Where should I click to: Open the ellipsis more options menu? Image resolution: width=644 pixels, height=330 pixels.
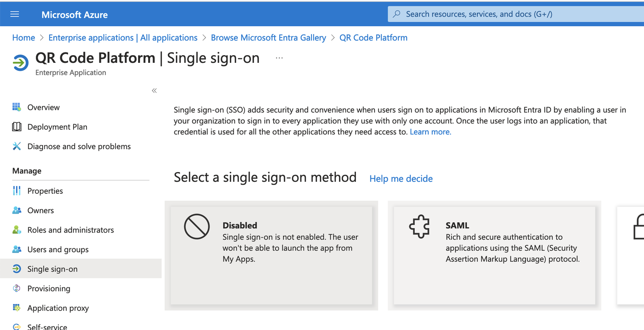click(x=279, y=58)
